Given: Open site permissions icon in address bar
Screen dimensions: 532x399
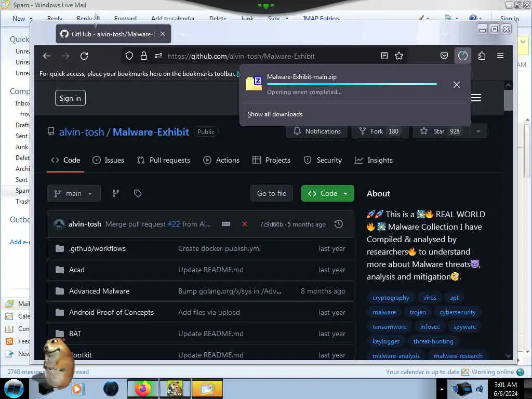Looking at the screenshot, I should click(x=158, y=56).
